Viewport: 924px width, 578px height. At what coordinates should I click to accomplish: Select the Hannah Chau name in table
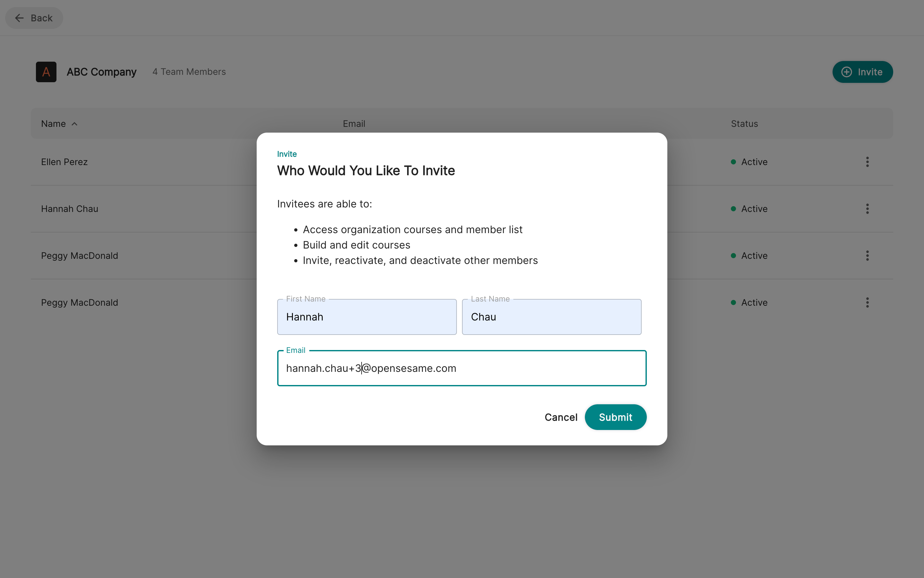[x=70, y=209]
